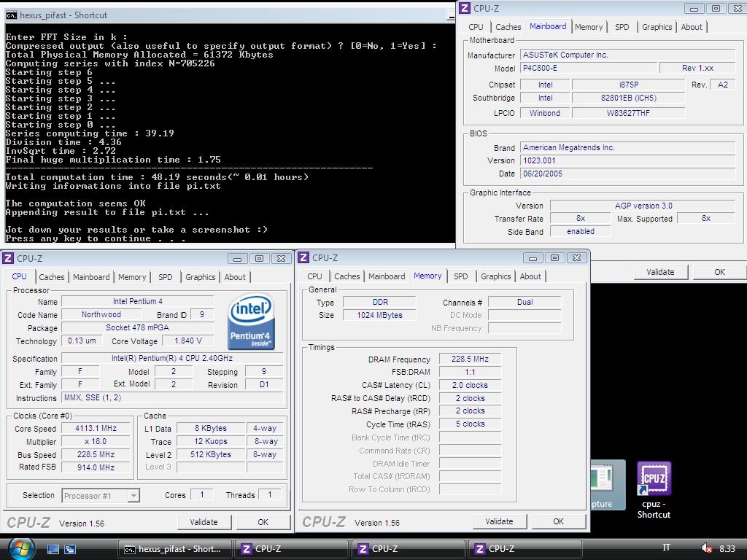Viewport: 747px width, 560px height.
Task: Open Caches tab in Memory window
Action: [x=347, y=276]
